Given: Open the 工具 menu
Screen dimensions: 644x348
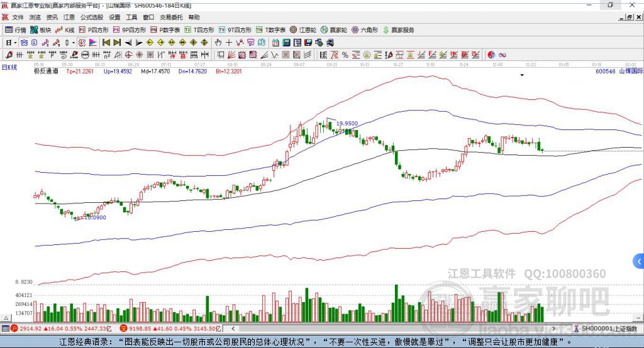Looking at the screenshot, I should [131, 17].
